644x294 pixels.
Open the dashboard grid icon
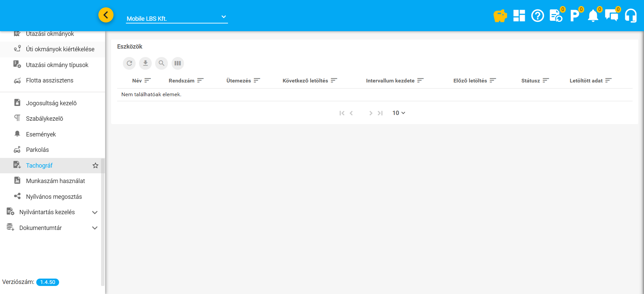[x=519, y=16]
